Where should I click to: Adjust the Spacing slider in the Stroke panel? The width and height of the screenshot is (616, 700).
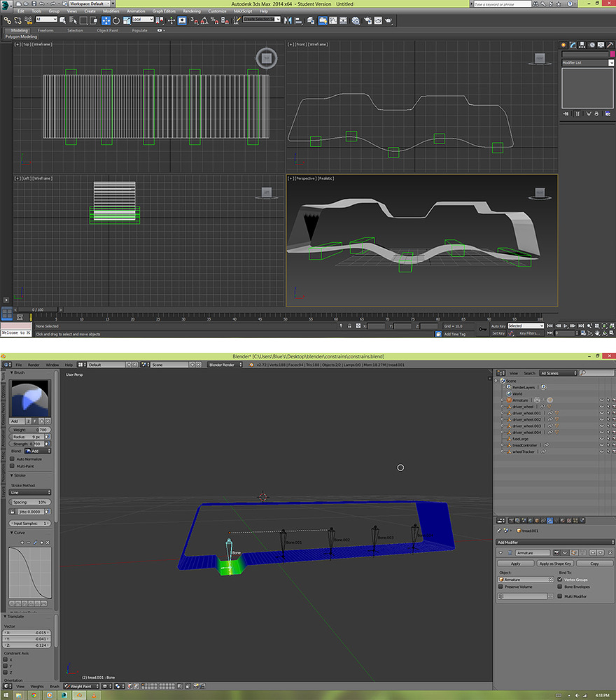click(30, 502)
